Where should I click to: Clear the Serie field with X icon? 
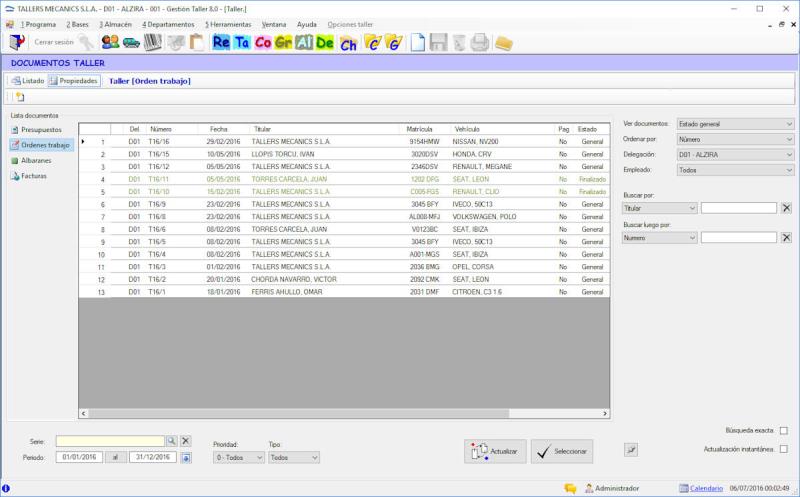[x=186, y=441]
